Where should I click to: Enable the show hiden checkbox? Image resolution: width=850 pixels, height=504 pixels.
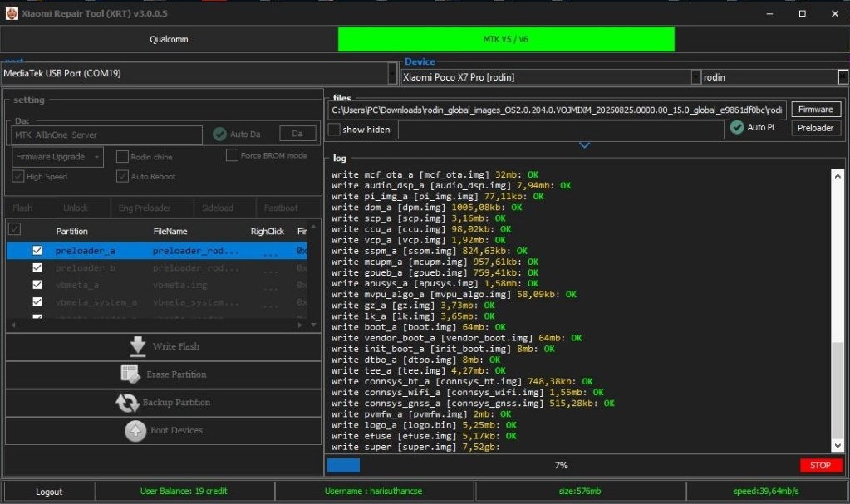(x=334, y=130)
